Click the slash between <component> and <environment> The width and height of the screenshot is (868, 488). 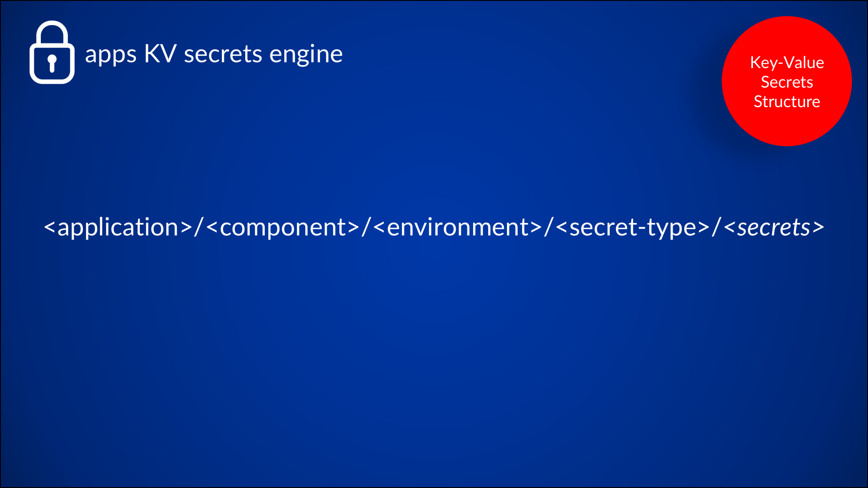[366, 227]
